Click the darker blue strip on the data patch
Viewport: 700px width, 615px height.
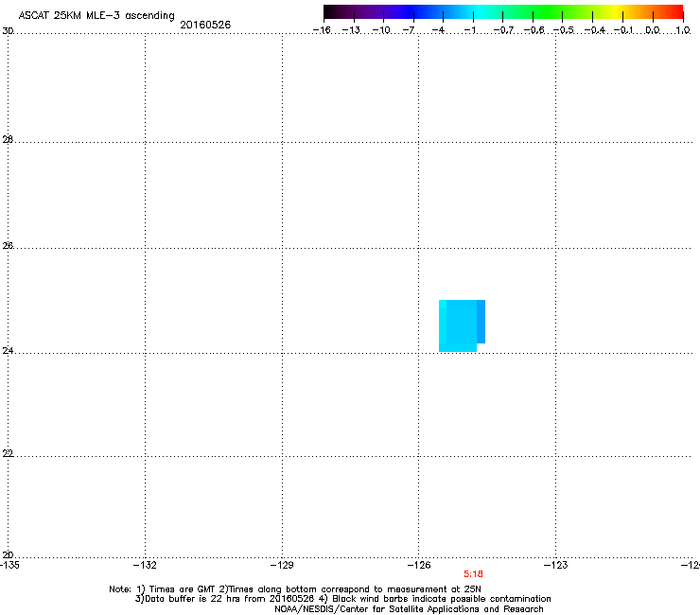point(481,322)
